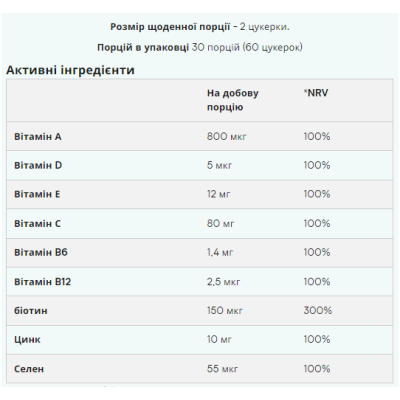Viewport: 400px width, 400px height.
Task: Select the Селен ingredient label
Action: [29, 369]
